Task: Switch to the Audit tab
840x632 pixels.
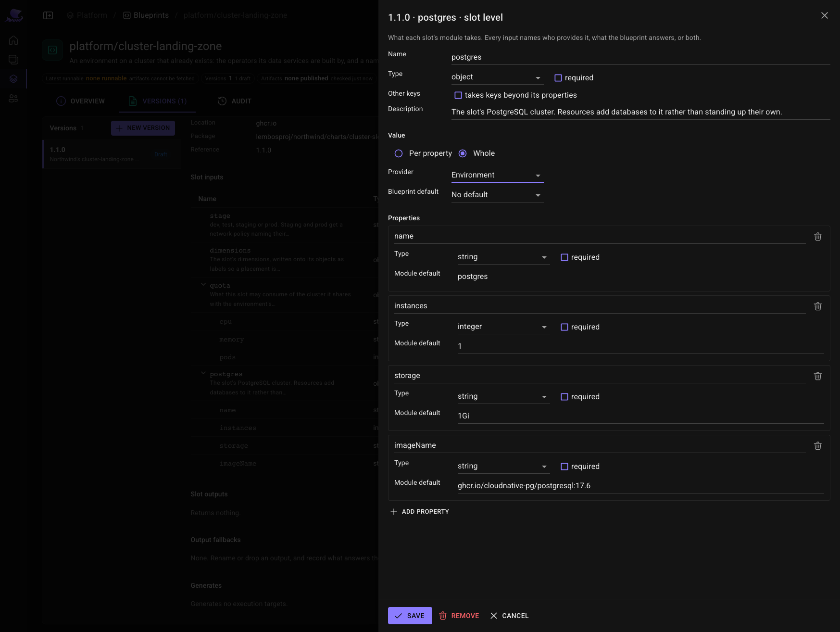Action: tap(235, 101)
